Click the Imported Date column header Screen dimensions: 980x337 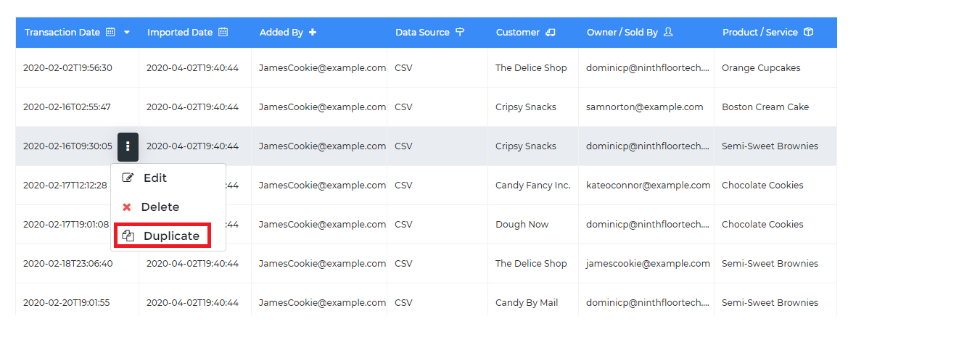pyautogui.click(x=180, y=32)
